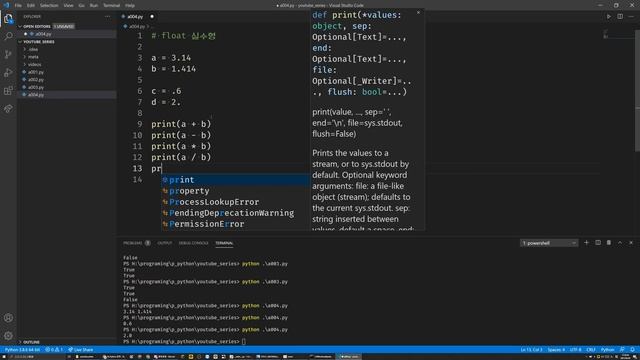Open the Terminal menu
This screenshot has width=640, height=360.
[x=111, y=5]
